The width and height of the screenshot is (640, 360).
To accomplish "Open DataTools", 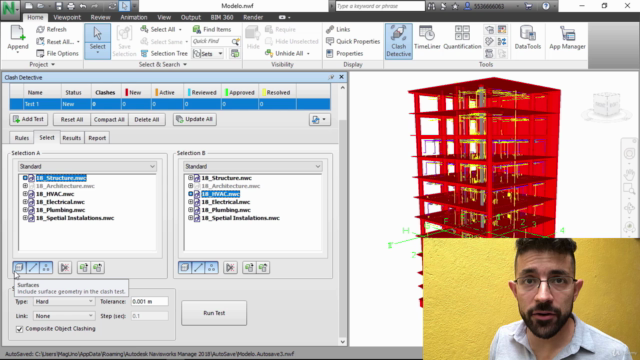I will click(x=527, y=38).
